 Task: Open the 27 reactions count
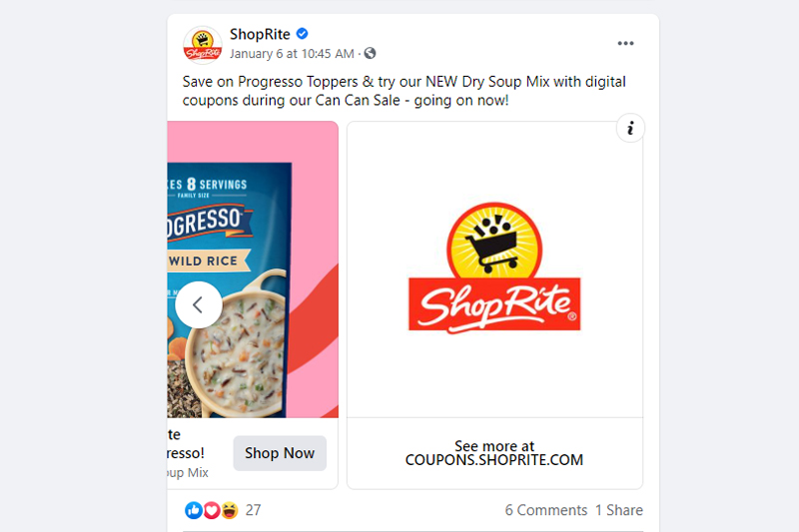(254, 510)
